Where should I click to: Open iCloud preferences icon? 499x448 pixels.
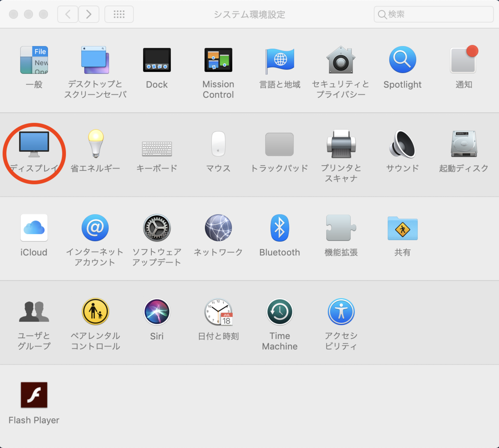34,228
